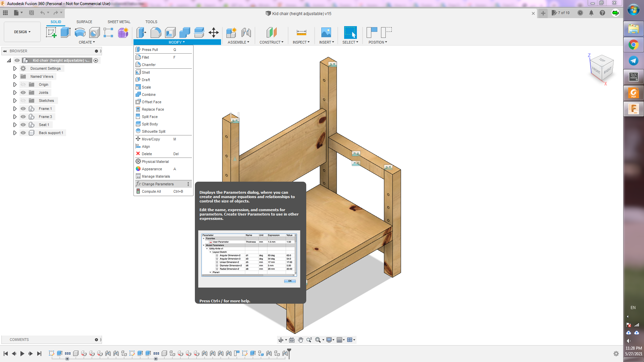Viewport: 644px width, 362px height.
Task: Show the Origin in the browser
Action: (x=23, y=84)
